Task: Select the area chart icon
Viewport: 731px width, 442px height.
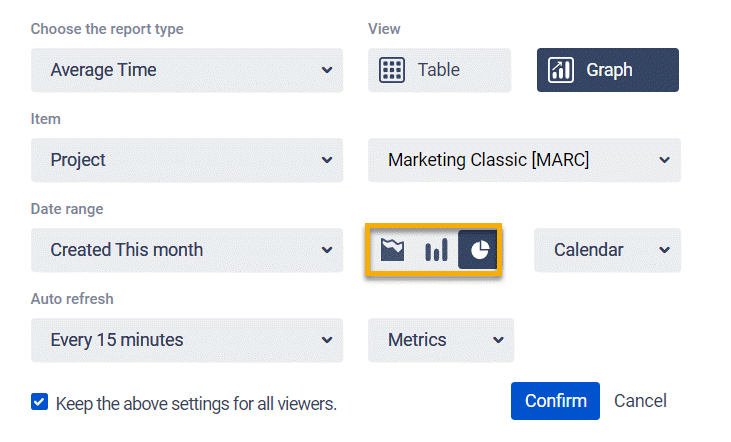Action: pyautogui.click(x=392, y=250)
